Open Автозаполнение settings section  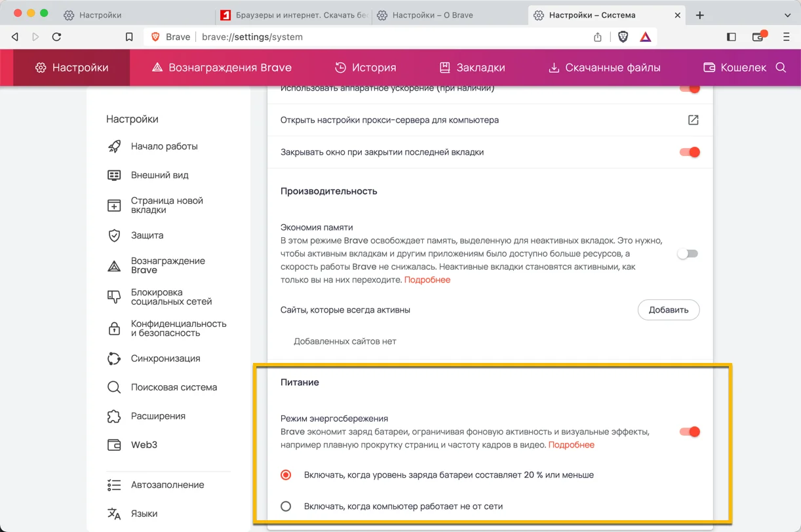[168, 485]
